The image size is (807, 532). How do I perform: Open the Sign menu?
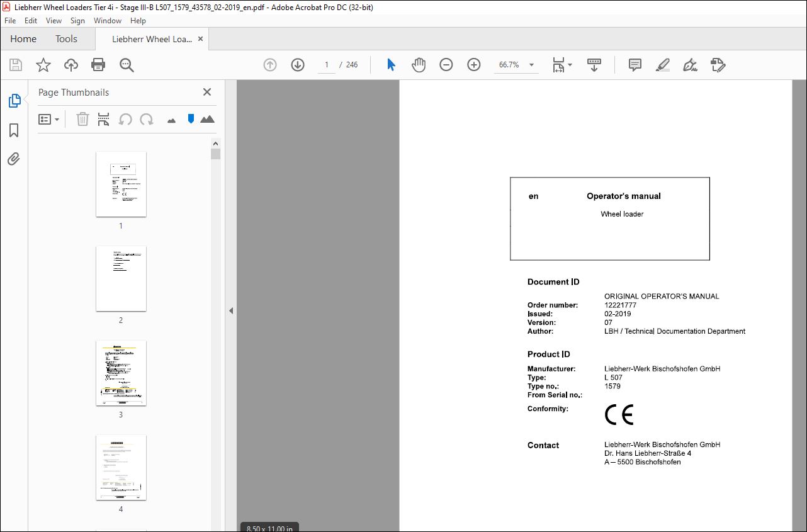coord(77,21)
